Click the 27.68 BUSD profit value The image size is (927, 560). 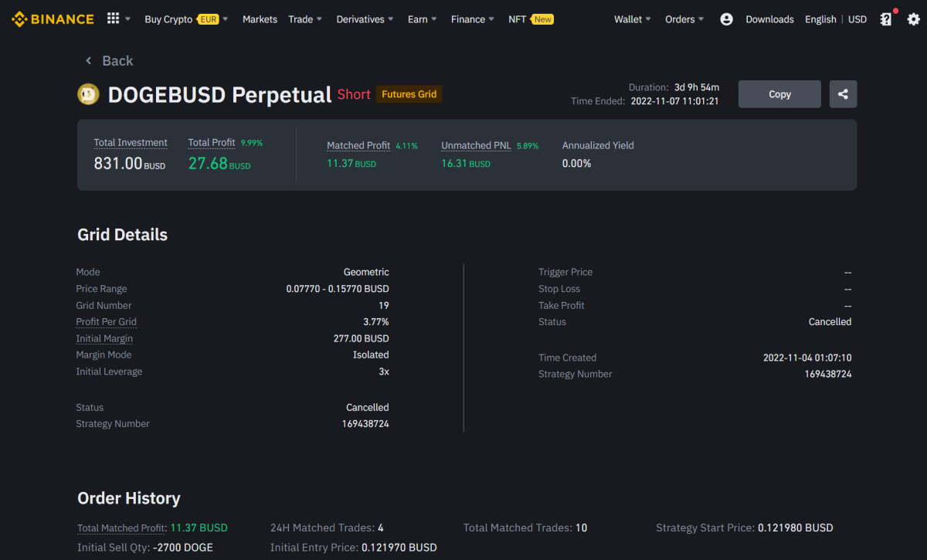pos(219,163)
